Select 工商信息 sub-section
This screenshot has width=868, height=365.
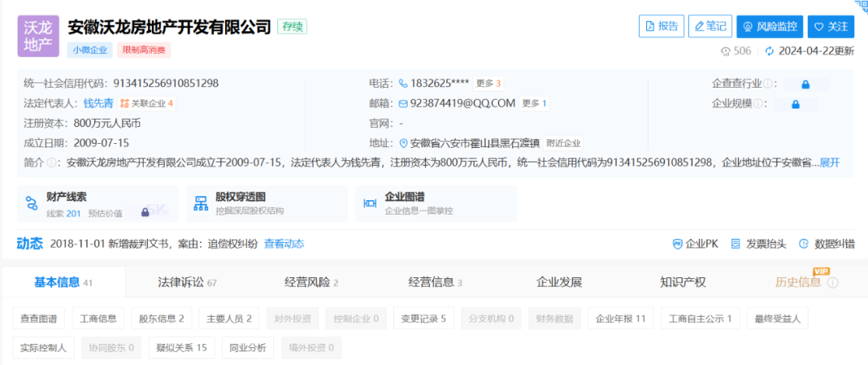tap(99, 318)
